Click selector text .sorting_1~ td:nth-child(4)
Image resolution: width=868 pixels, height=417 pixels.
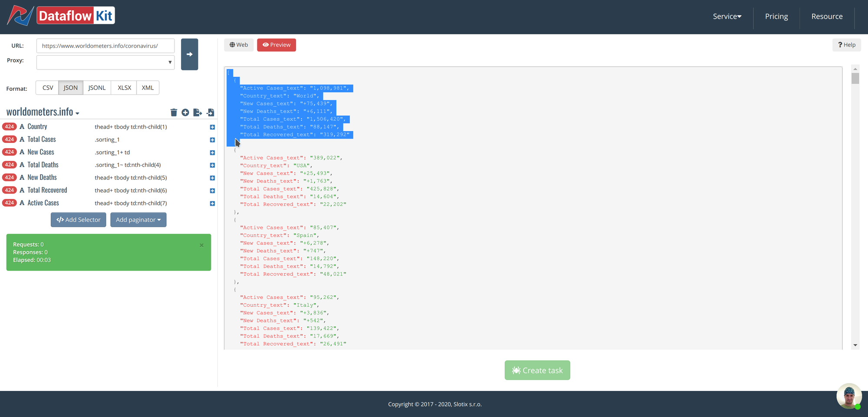[x=128, y=165]
